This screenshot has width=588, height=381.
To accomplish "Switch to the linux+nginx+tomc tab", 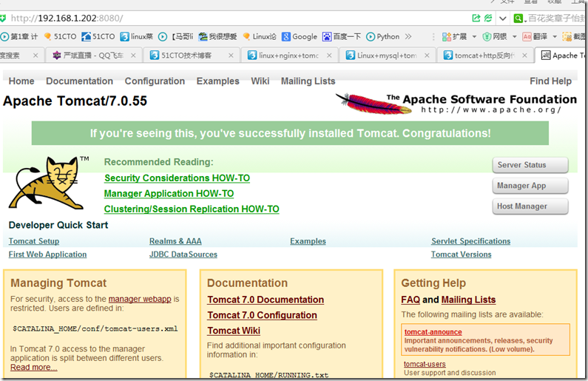I will (289, 55).
